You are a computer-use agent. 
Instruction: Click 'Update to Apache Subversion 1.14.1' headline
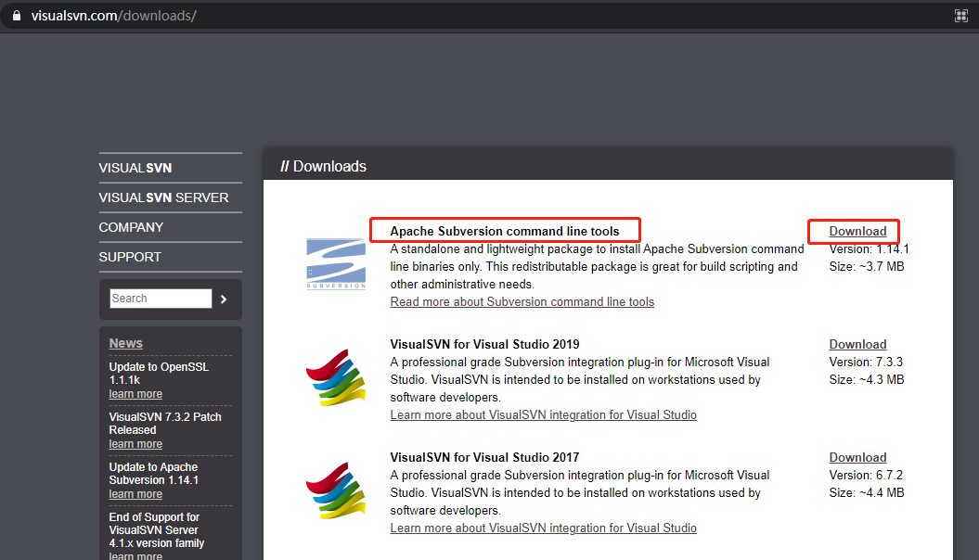[154, 474]
